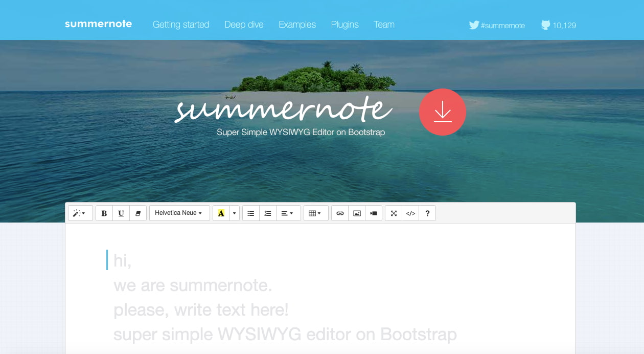
Task: Expand the Helvetica Neue font dropdown
Action: coord(179,213)
